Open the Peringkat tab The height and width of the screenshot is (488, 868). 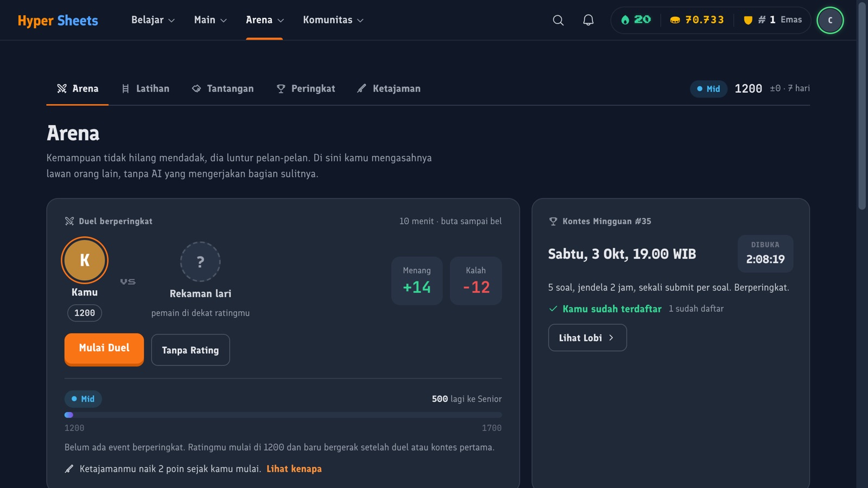pyautogui.click(x=306, y=88)
